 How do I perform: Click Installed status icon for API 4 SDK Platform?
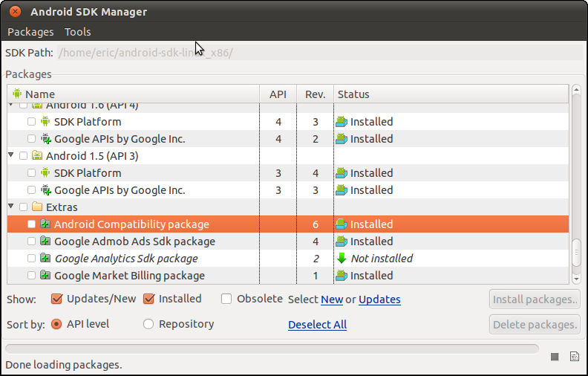tap(342, 121)
